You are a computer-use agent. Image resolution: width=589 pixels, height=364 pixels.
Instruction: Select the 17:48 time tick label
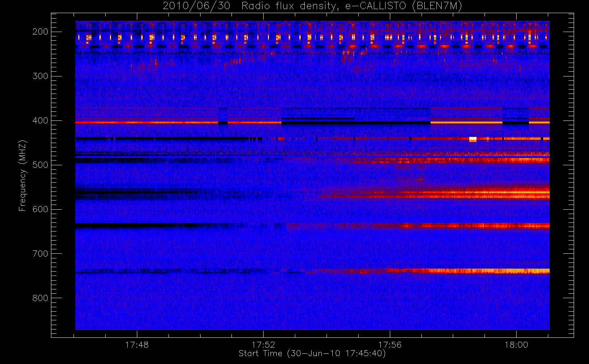point(137,345)
